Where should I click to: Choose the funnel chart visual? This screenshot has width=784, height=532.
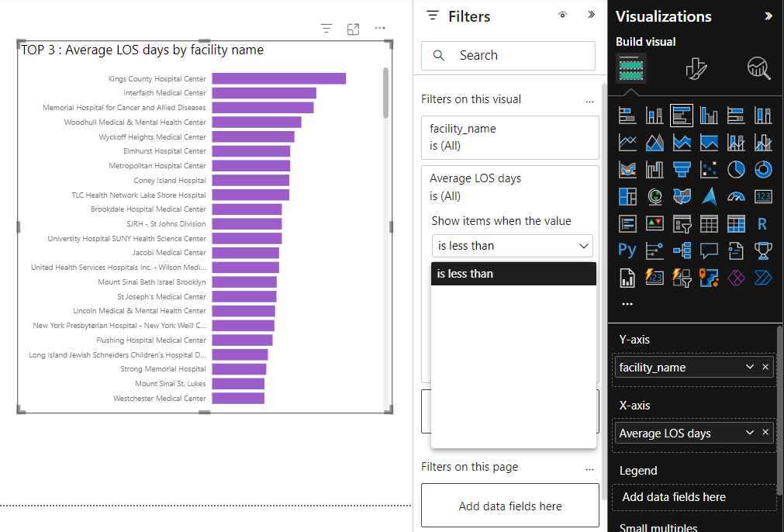point(682,170)
